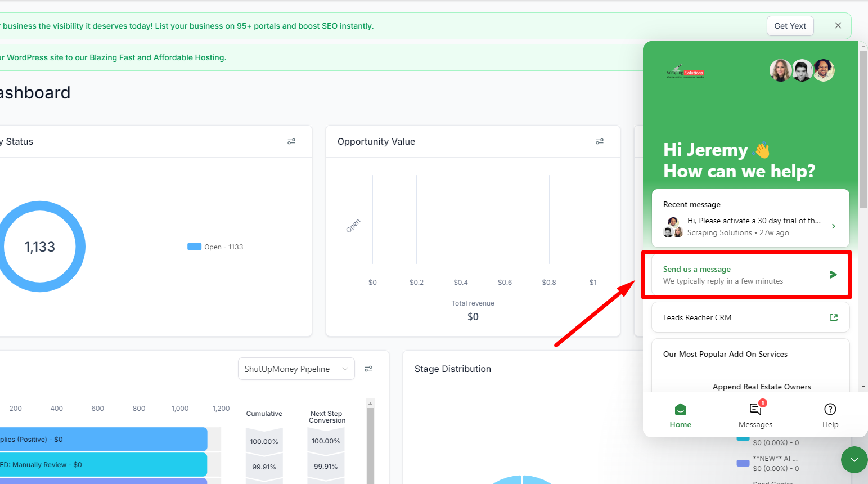Open the Messages tab in chat widget
This screenshot has height=484, width=868.
click(755, 415)
